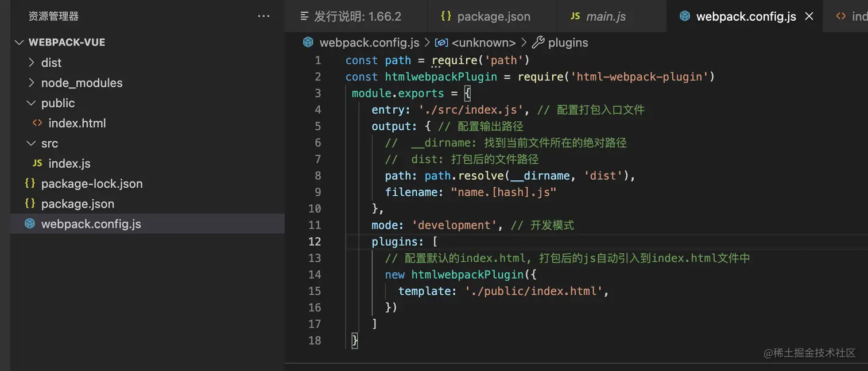Switch to package.json editor tab
Screen dimensions: 868x371
click(x=493, y=16)
